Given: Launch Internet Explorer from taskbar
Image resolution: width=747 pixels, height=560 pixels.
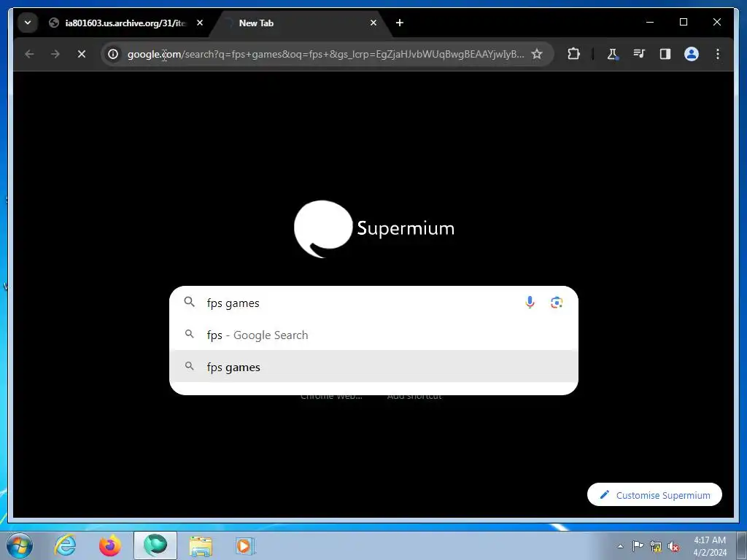Looking at the screenshot, I should click(x=65, y=545).
